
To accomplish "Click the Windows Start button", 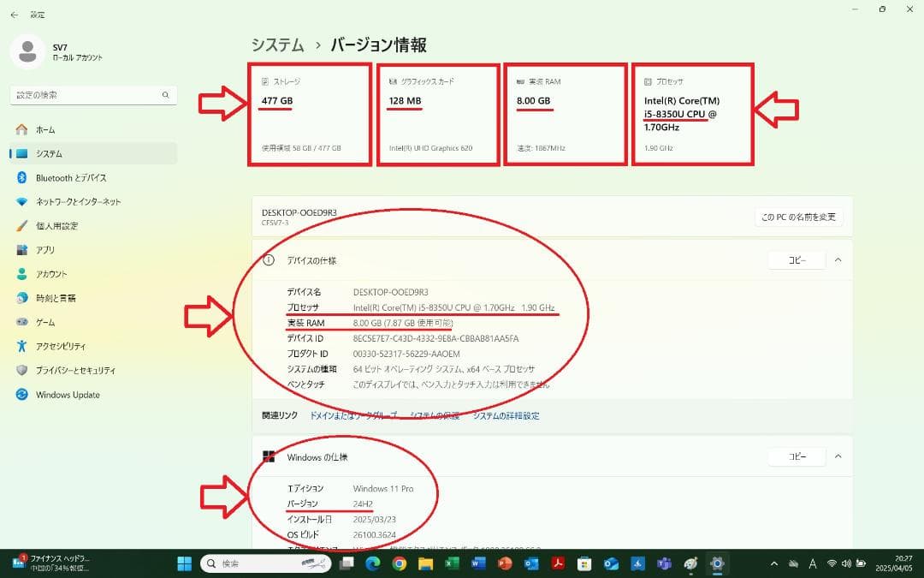I will point(184,563).
